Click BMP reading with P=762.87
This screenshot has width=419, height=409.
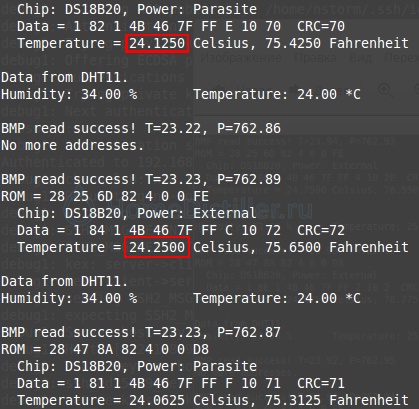click(141, 332)
